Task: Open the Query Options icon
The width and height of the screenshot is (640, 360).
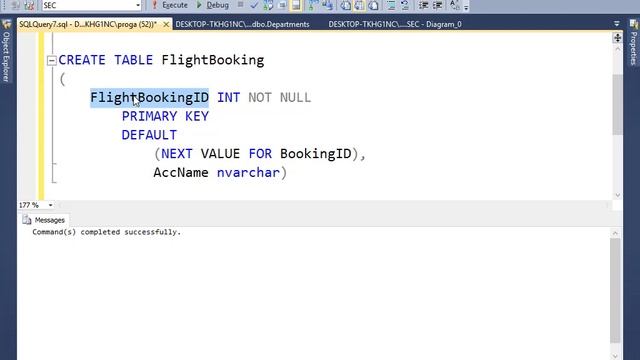Action: [x=282, y=5]
